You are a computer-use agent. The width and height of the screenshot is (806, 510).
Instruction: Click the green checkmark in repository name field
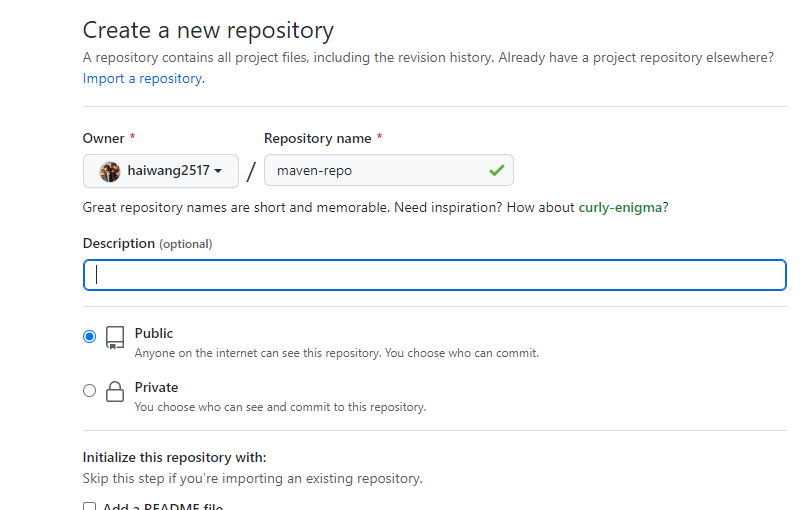496,171
